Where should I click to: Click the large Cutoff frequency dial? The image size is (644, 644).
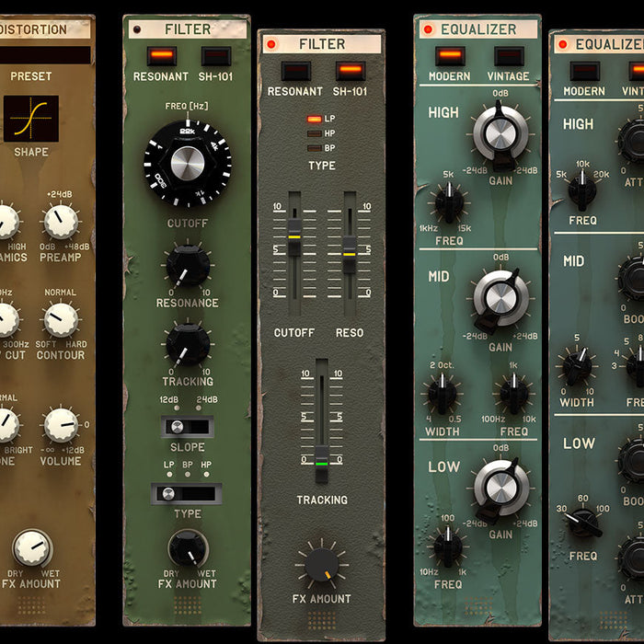click(x=188, y=163)
